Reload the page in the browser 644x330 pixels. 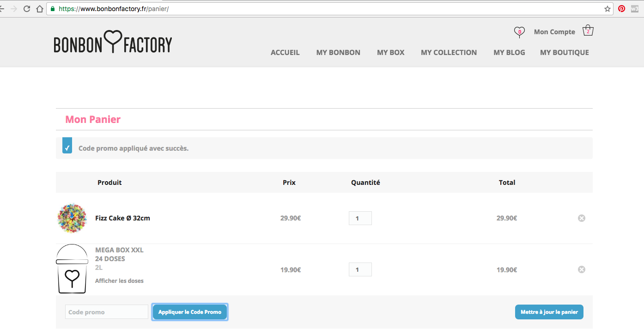tap(27, 9)
